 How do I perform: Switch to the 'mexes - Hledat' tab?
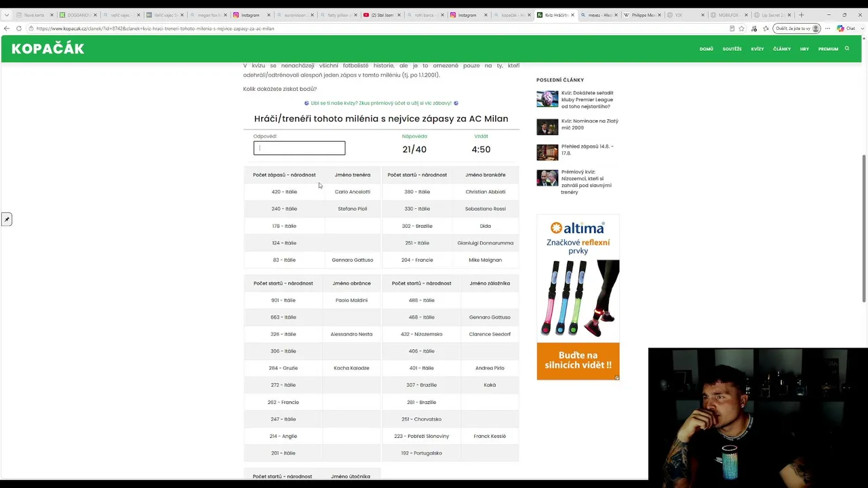598,15
